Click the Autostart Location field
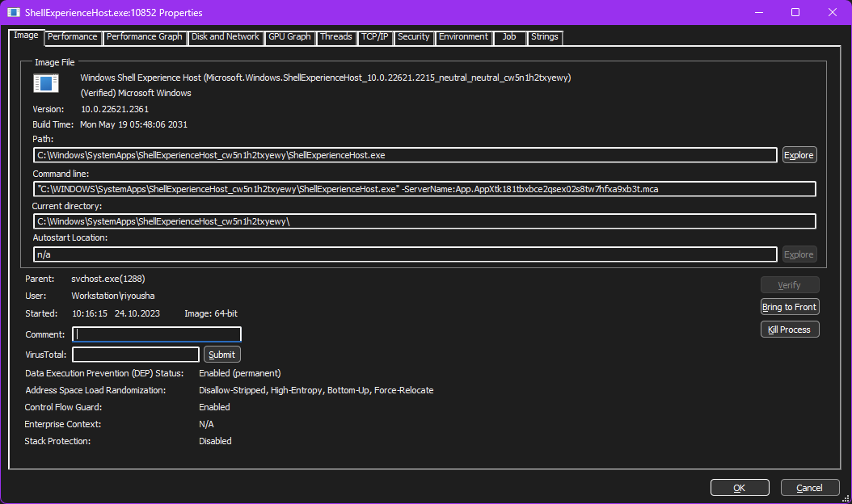The image size is (852, 504). pyautogui.click(x=405, y=254)
